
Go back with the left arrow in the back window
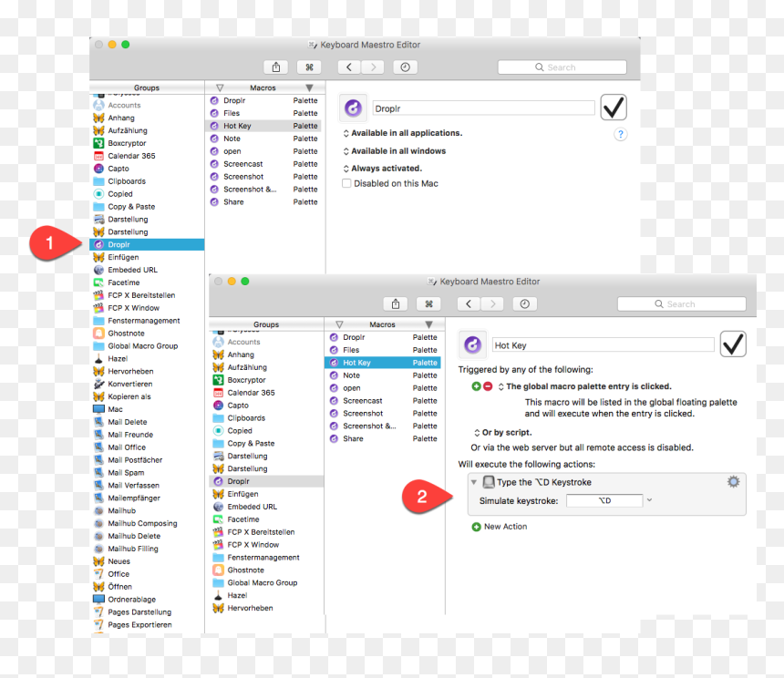pyautogui.click(x=349, y=67)
